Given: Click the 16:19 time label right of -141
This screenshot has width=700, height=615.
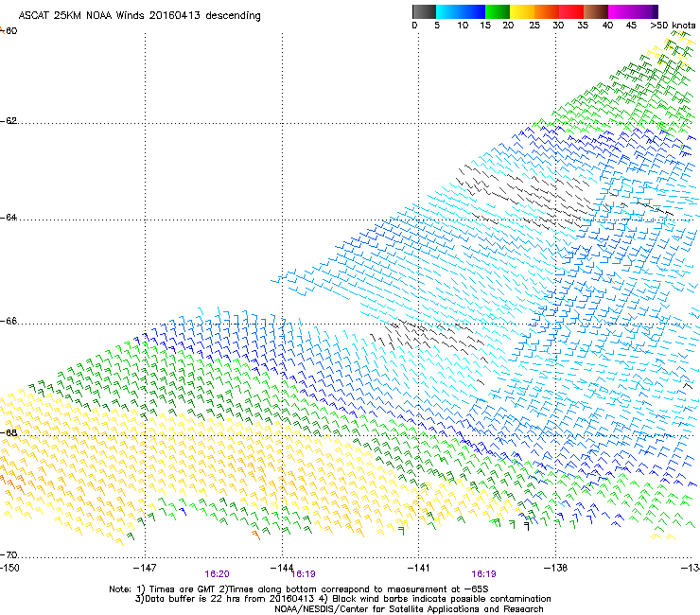Looking at the screenshot, I should coord(483,574).
